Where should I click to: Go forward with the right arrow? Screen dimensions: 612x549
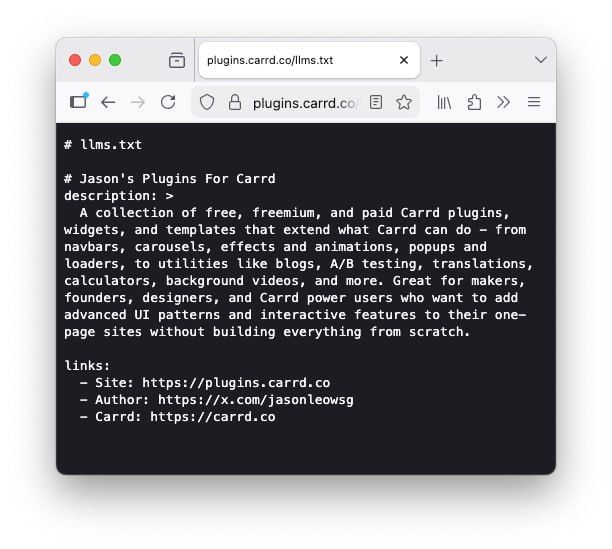138,103
